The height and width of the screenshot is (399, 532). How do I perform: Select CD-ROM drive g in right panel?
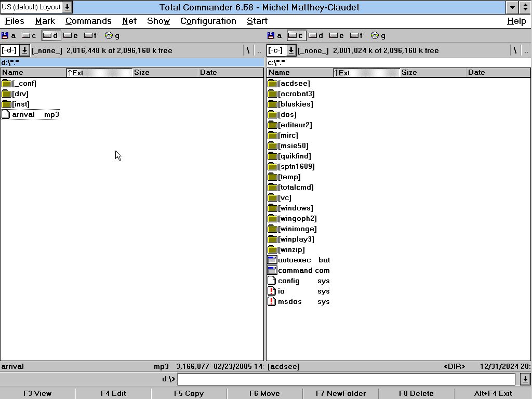pyautogui.click(x=378, y=35)
